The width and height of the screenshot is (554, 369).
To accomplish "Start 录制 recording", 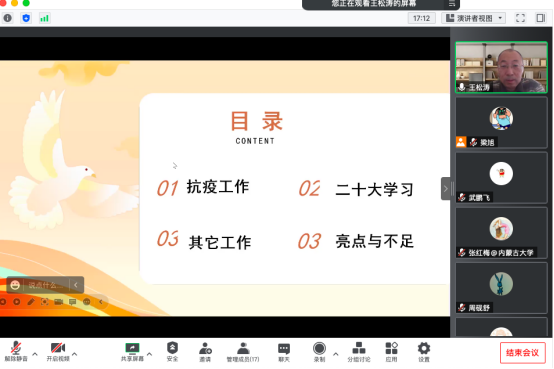I will [319, 352].
